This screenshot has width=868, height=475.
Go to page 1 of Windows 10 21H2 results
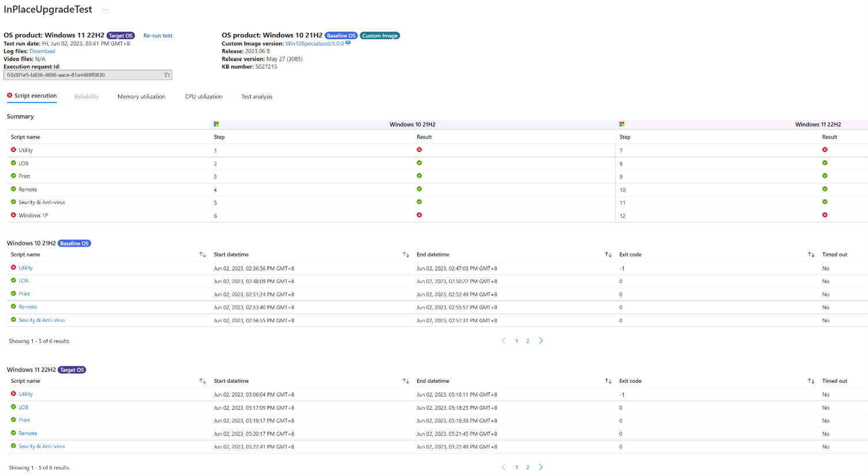click(x=516, y=341)
